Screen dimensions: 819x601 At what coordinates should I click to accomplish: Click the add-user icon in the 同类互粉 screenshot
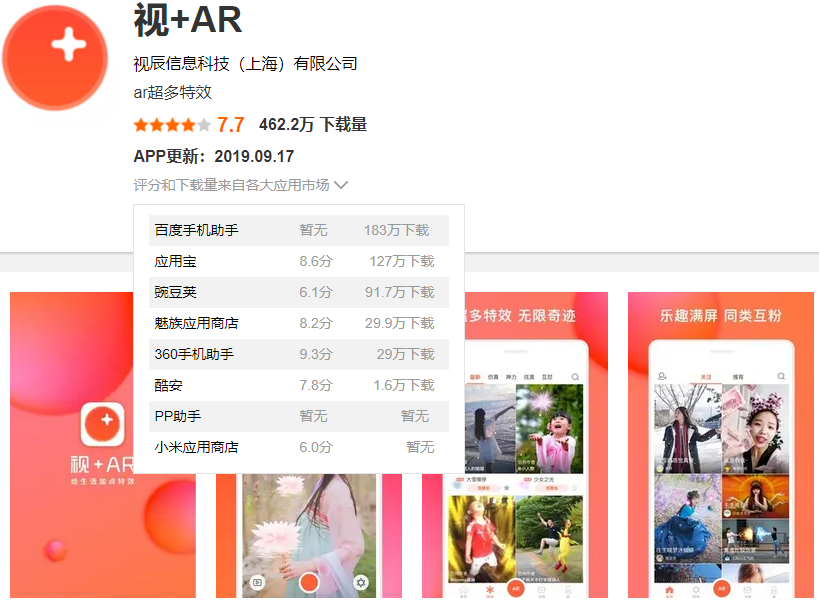coord(662,376)
